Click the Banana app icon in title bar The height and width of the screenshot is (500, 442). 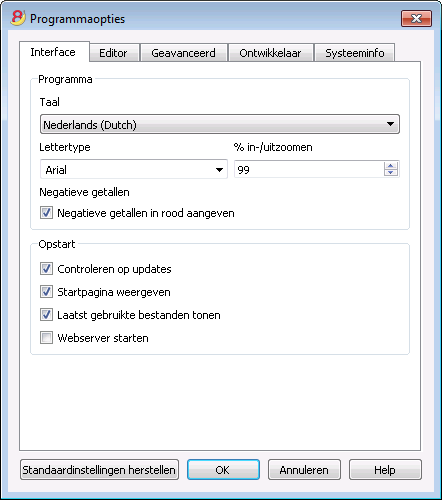click(x=18, y=18)
